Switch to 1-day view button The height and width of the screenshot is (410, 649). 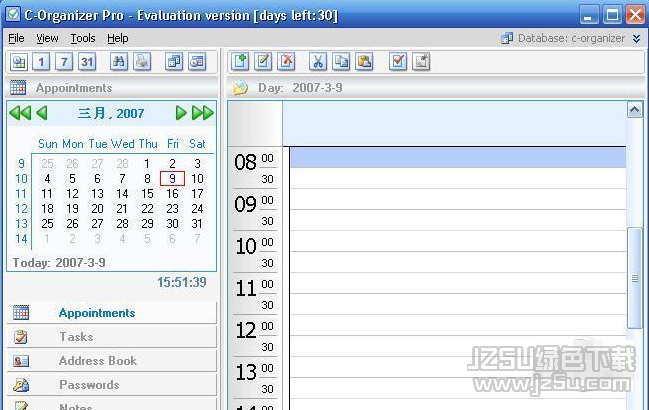[x=41, y=62]
